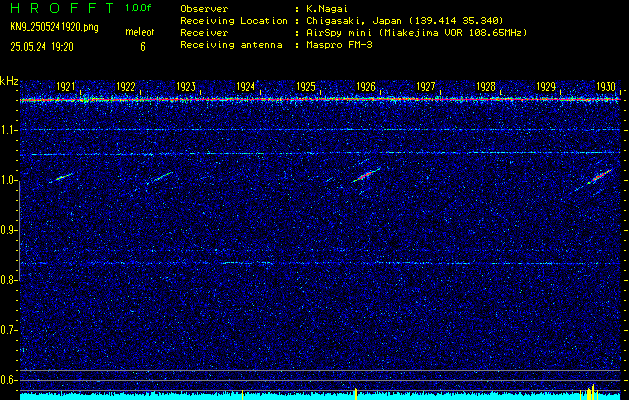Click the cyan signal-level strip at bottom
Viewport: 629px width, 400px height.
[x=320, y=396]
